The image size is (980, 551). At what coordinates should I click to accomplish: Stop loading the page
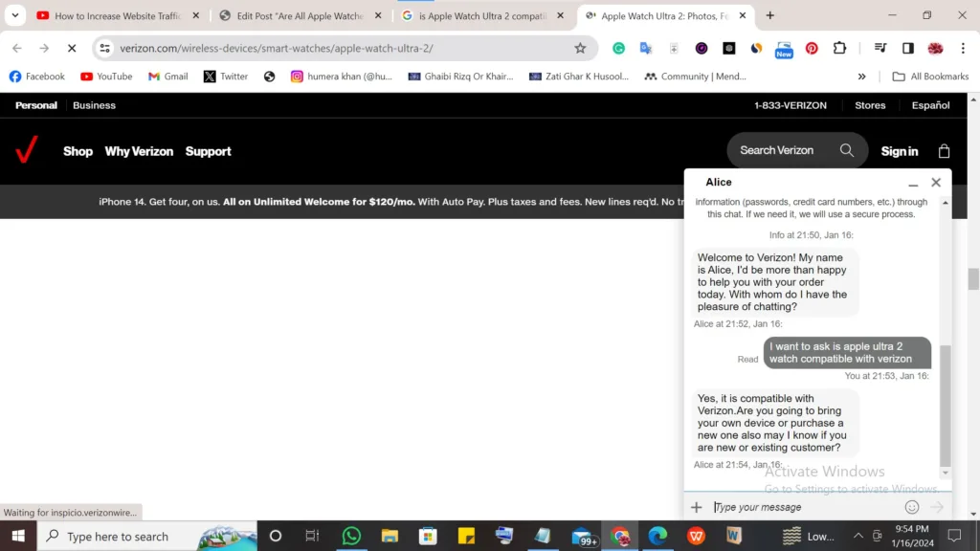[72, 48]
